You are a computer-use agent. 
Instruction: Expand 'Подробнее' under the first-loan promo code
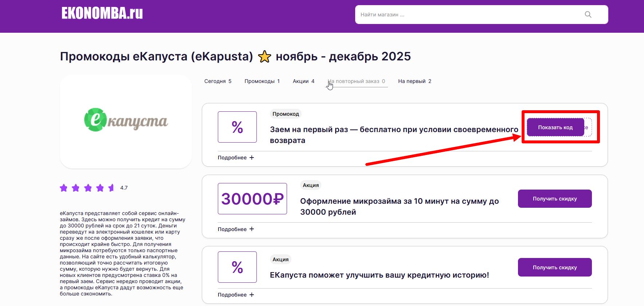pyautogui.click(x=236, y=158)
